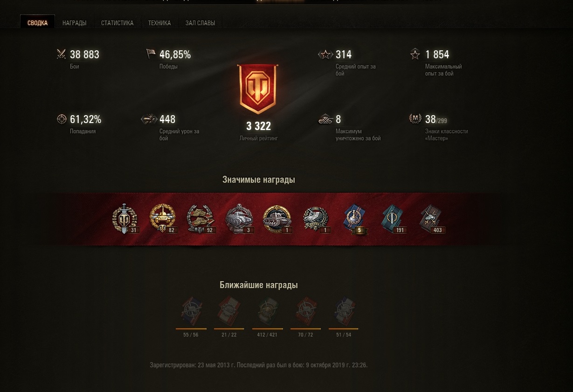Click the tank average damage icon
The image size is (573, 392).
coord(149,119)
